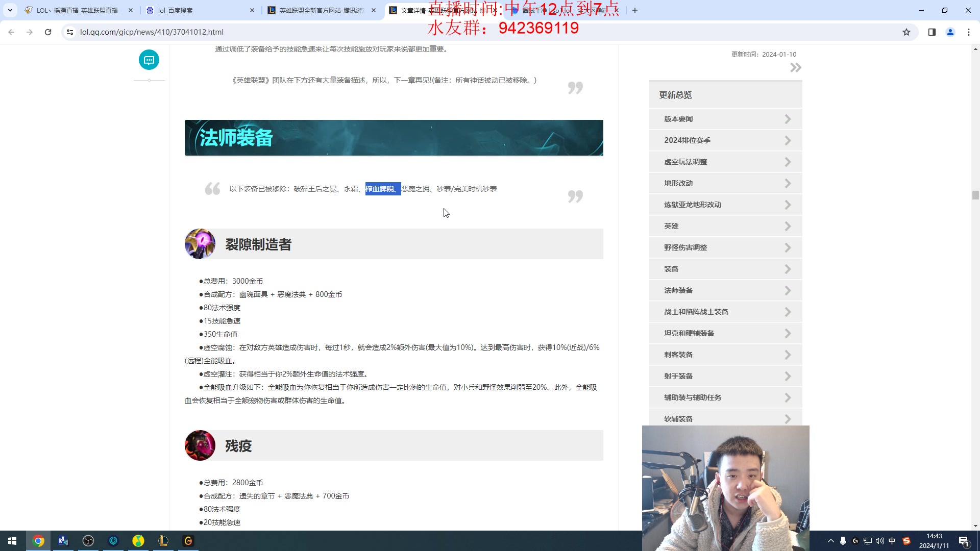This screenshot has width=980, height=551.
Task: Reload the current page
Action: tap(48, 32)
